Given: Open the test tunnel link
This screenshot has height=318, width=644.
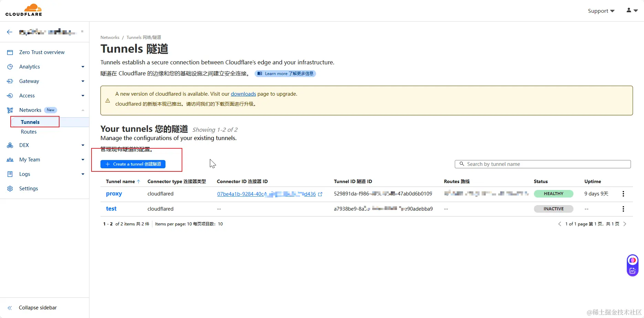Looking at the screenshot, I should tap(111, 209).
